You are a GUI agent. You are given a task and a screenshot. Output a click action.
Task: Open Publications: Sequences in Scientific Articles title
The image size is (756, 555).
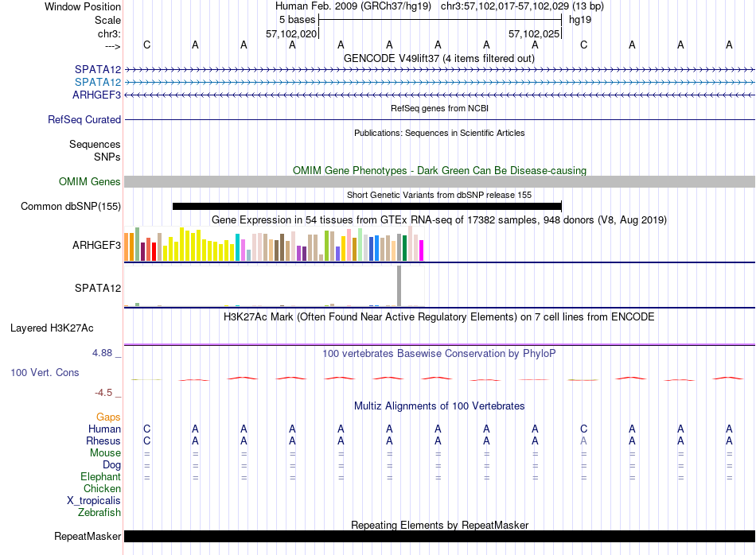click(439, 133)
